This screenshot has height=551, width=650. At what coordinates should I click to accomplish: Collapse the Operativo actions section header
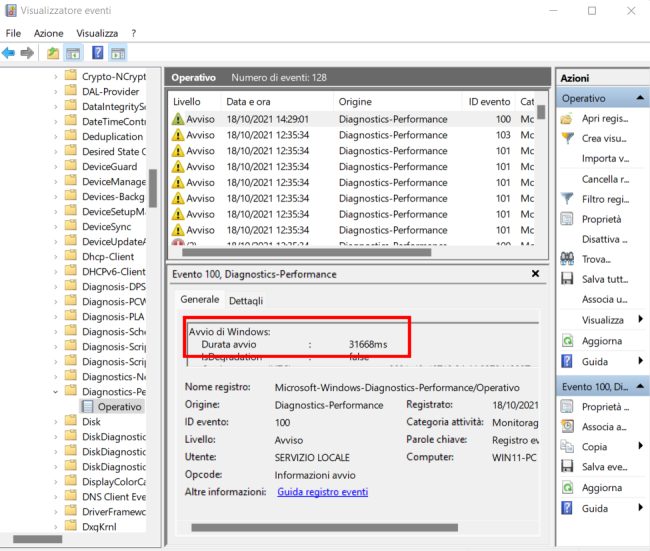[x=640, y=98]
